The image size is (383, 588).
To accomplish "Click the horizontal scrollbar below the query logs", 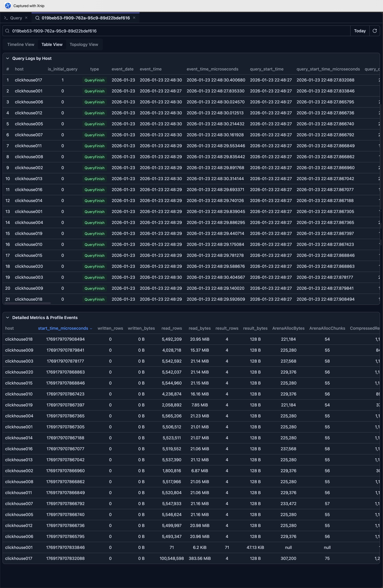I will [x=27, y=303].
